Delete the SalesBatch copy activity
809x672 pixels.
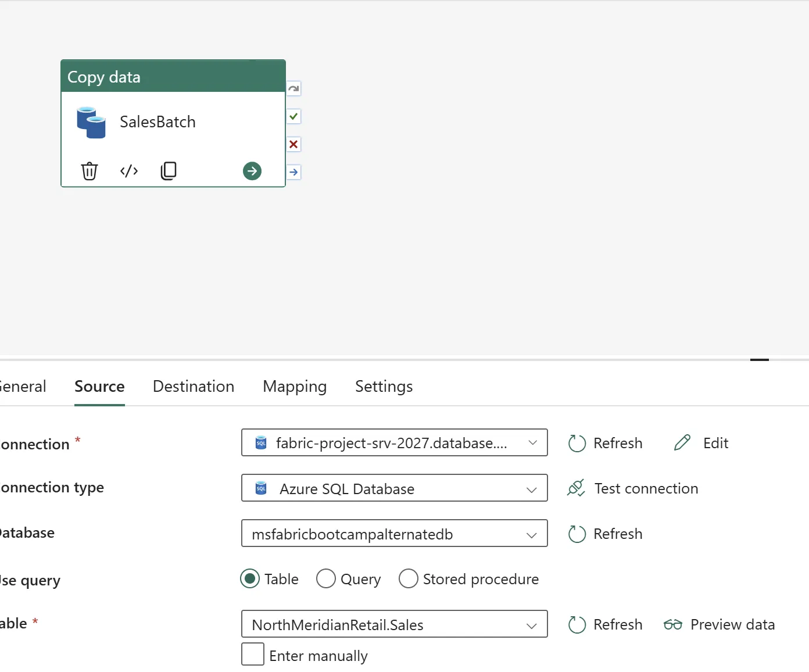coord(90,171)
